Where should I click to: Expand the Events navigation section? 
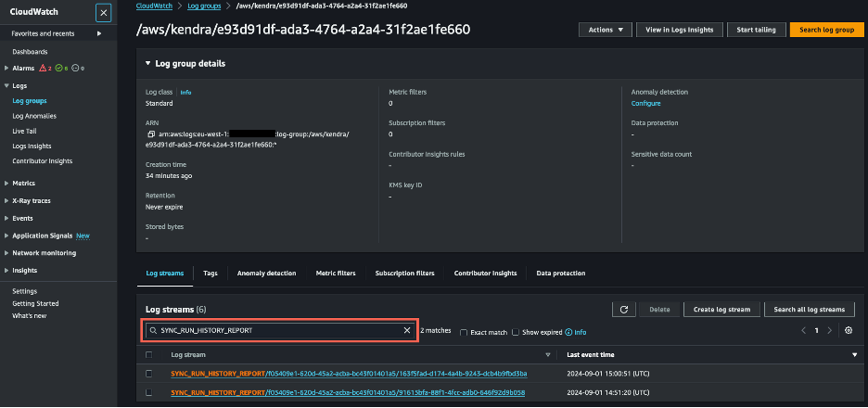point(6,218)
